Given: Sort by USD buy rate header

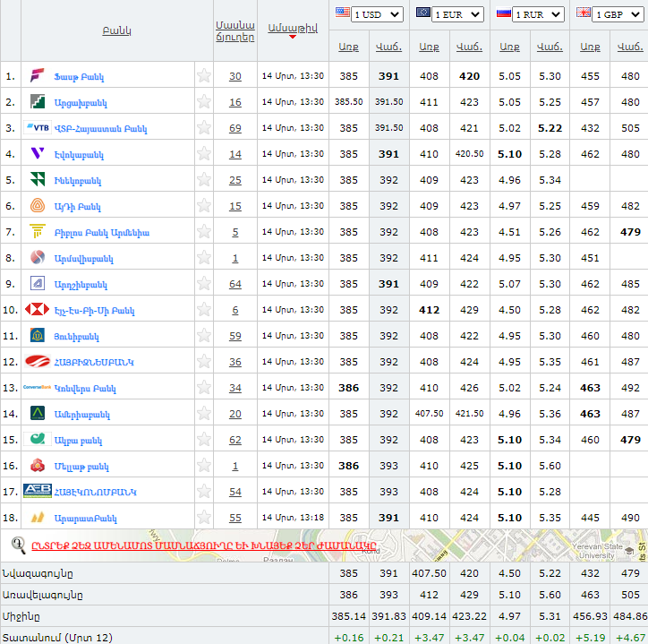Looking at the screenshot, I should click(x=348, y=47).
